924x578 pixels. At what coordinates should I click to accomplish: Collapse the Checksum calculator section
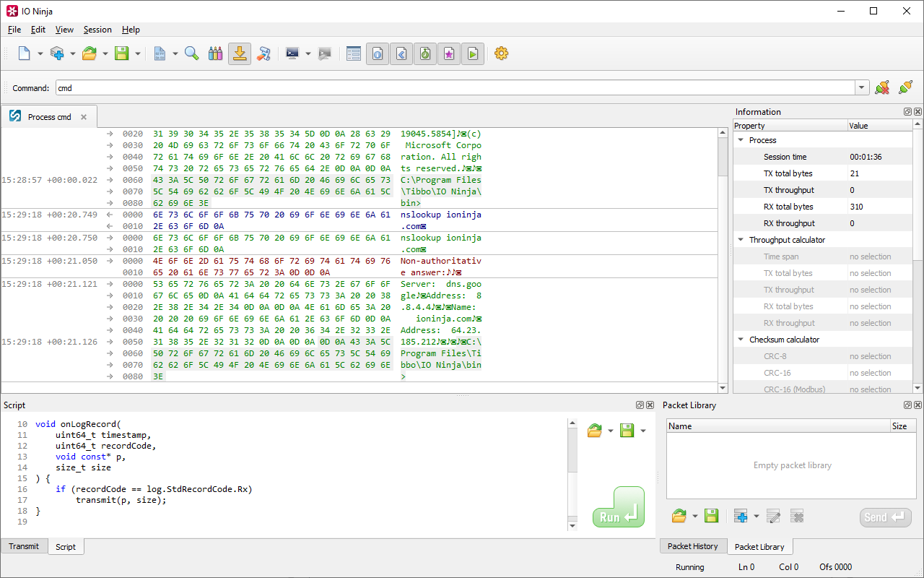tap(741, 340)
